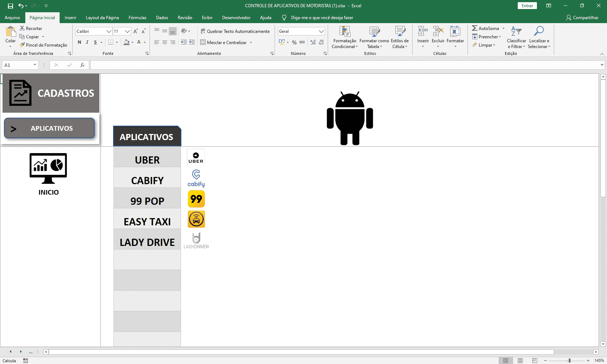Increase font size with large A icon
The image size is (607, 364).
(x=135, y=31)
